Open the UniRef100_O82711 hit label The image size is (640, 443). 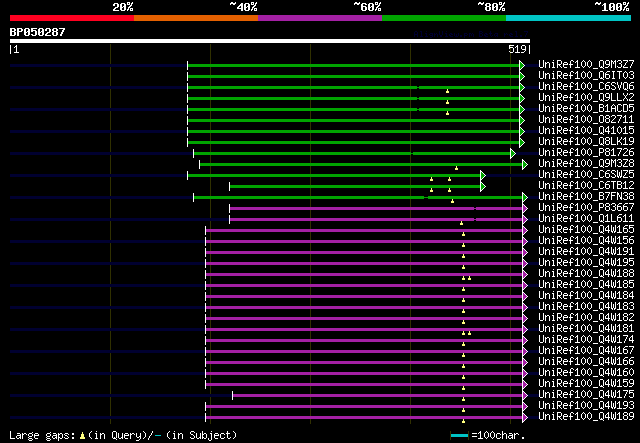click(x=586, y=120)
